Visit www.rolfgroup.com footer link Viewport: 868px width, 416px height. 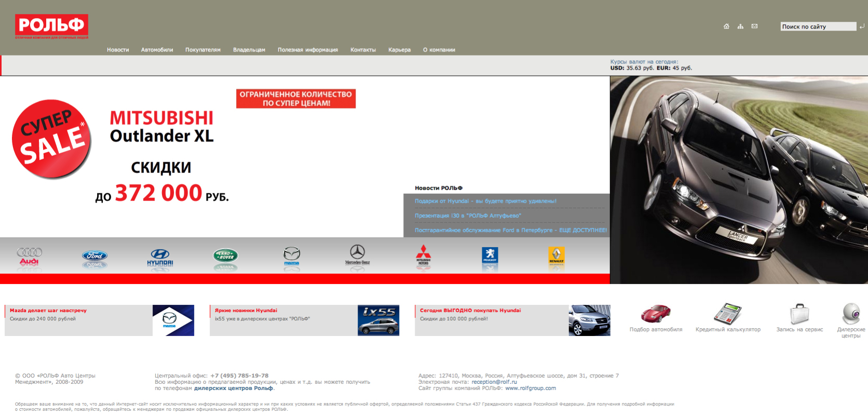tap(531, 388)
